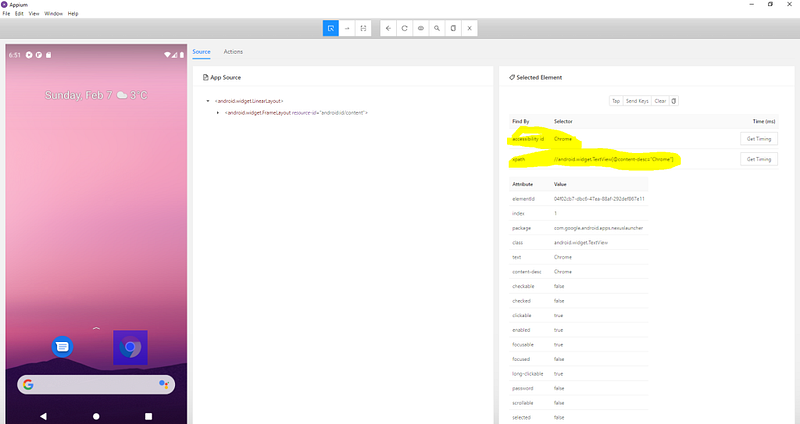Get Timing for xpath selector
800x424 pixels.
tap(759, 159)
